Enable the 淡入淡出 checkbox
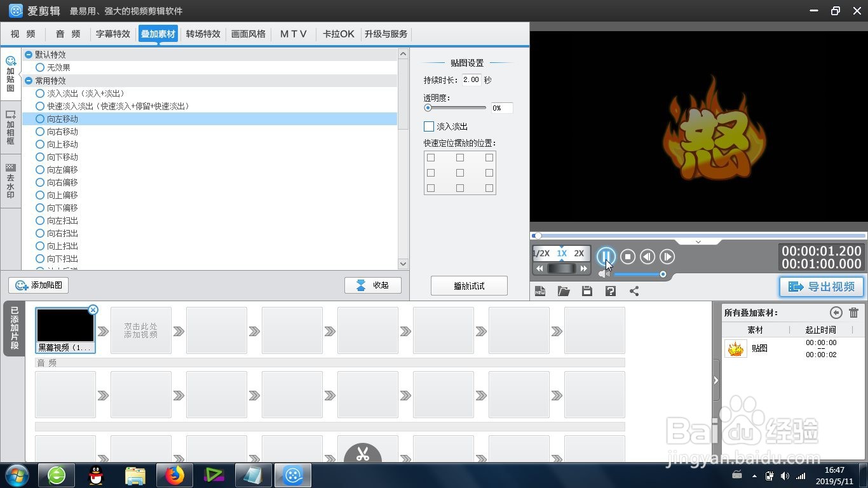 tap(428, 126)
